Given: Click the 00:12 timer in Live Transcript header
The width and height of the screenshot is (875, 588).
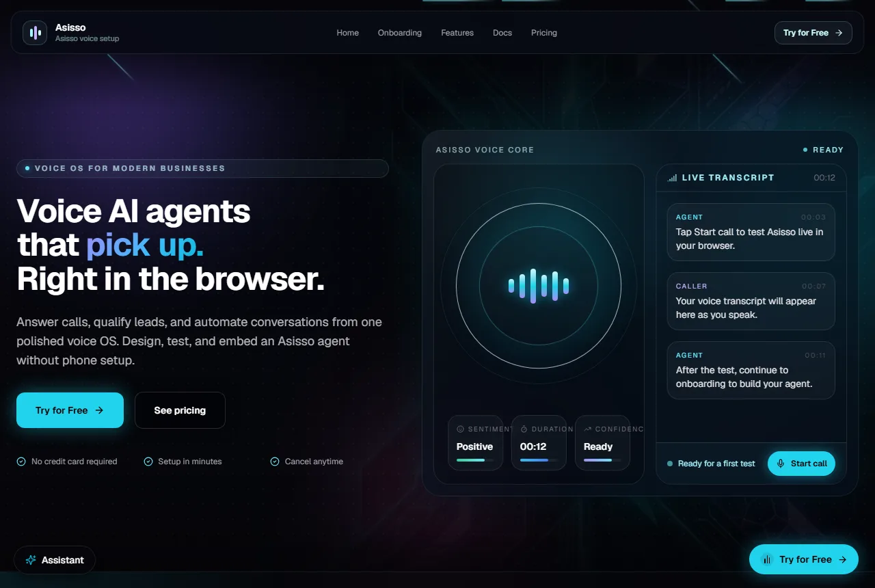Looking at the screenshot, I should pyautogui.click(x=824, y=178).
